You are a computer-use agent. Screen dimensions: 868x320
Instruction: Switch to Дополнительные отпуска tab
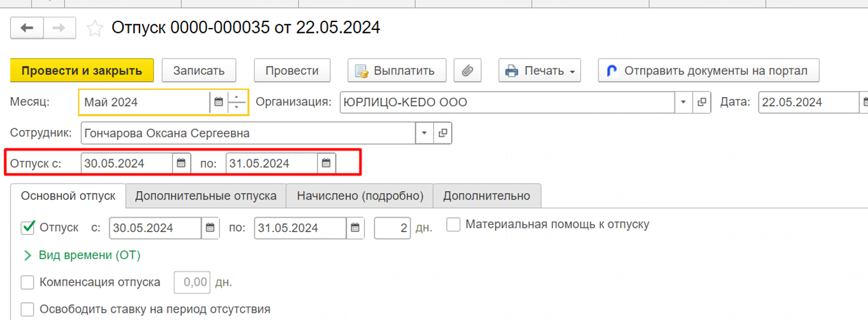pyautogui.click(x=205, y=196)
